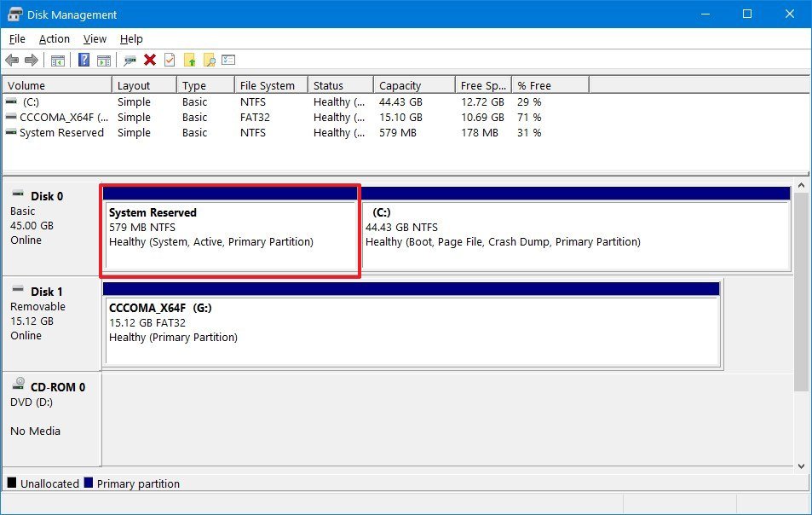Toggle the Action Pane toolbar icon
Image resolution: width=812 pixels, height=515 pixels.
pos(104,60)
